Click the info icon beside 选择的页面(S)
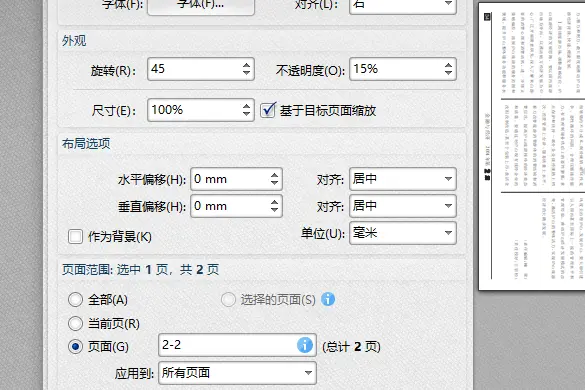 328,299
